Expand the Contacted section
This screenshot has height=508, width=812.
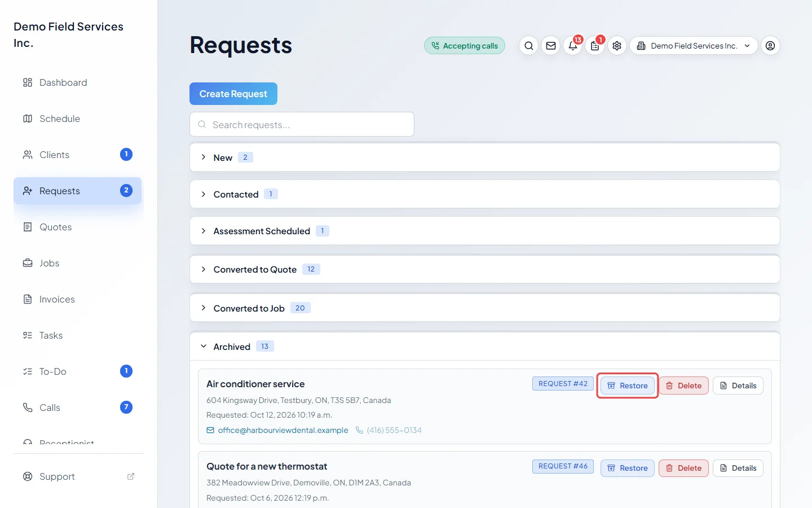pyautogui.click(x=485, y=194)
